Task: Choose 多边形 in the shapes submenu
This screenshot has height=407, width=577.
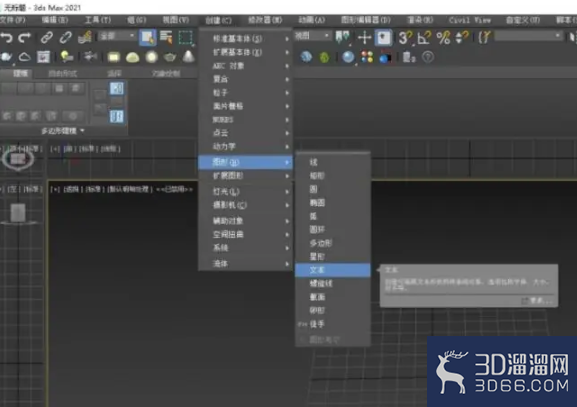Action: pyautogui.click(x=332, y=243)
